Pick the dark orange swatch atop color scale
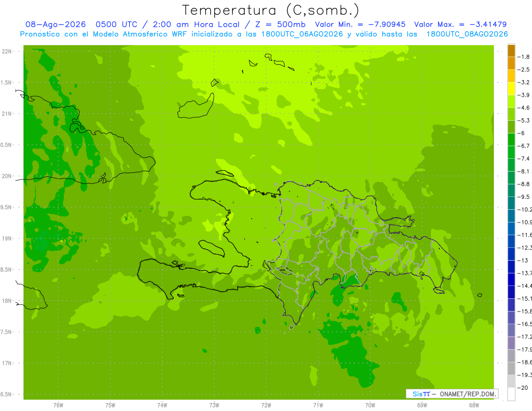 pos(511,51)
